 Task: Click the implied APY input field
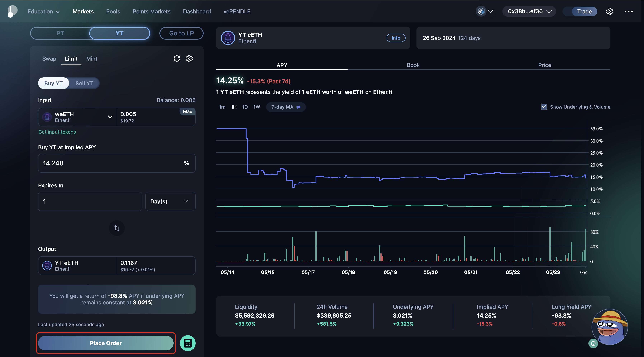(x=110, y=163)
